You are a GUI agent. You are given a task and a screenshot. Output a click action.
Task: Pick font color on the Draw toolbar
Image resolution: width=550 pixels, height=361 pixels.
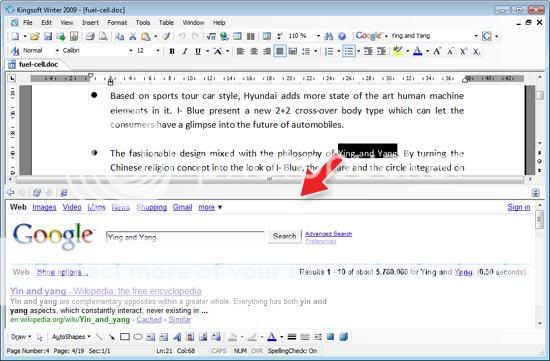tap(271, 337)
